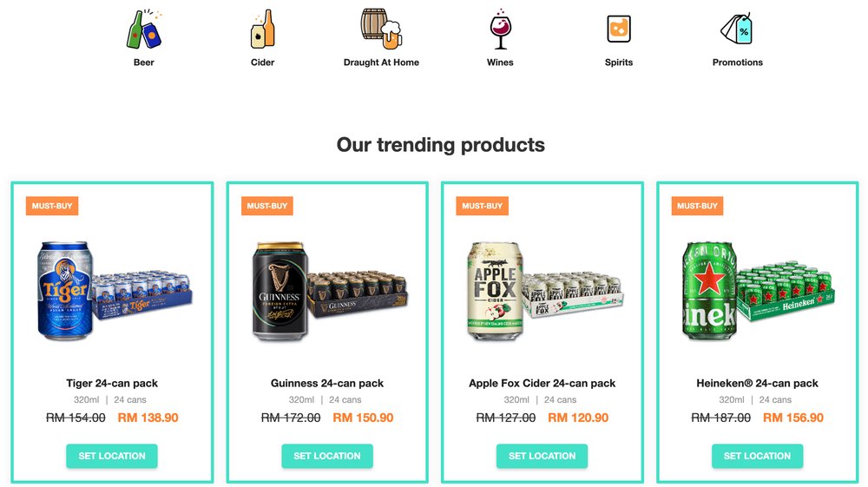Click the Wines glass icon
Screen dimensions: 868x487
coord(500,30)
